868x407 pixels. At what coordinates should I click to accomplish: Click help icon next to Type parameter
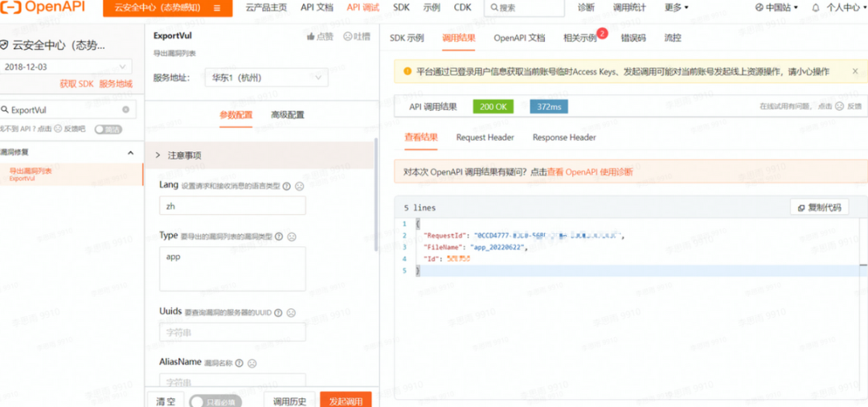click(278, 236)
